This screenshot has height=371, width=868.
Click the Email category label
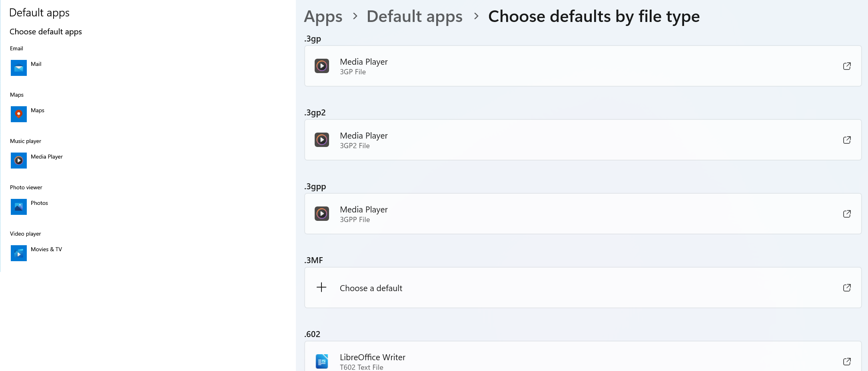click(16, 48)
